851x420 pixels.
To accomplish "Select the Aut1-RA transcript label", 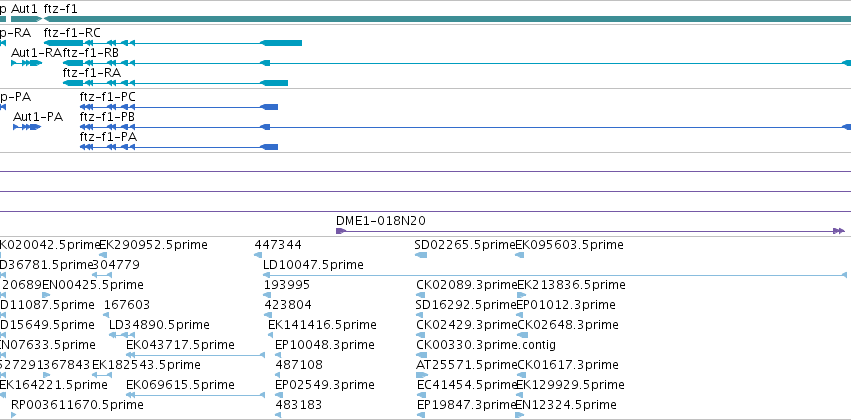I will click(36, 53).
